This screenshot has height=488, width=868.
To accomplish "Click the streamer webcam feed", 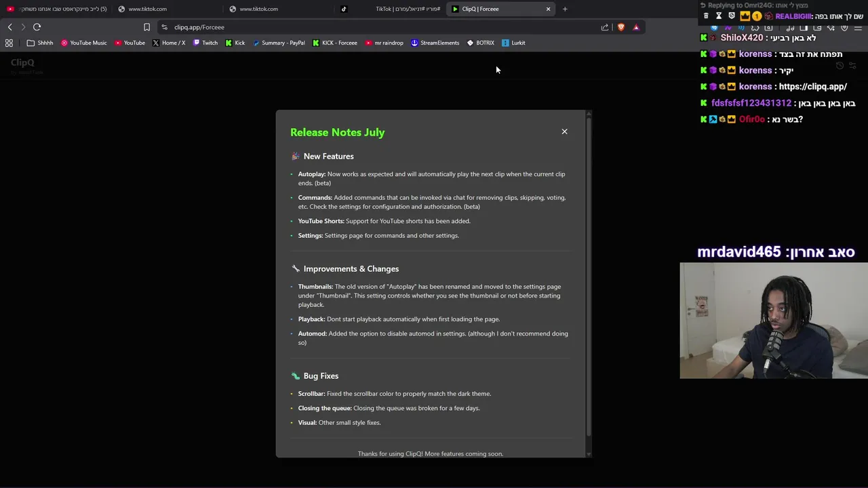I will click(774, 321).
